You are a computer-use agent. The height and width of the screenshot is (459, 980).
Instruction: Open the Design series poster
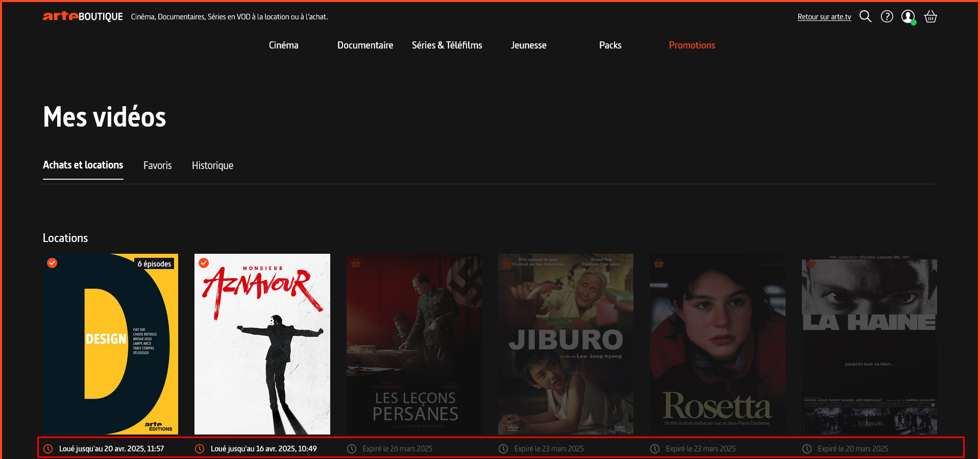pyautogui.click(x=110, y=344)
